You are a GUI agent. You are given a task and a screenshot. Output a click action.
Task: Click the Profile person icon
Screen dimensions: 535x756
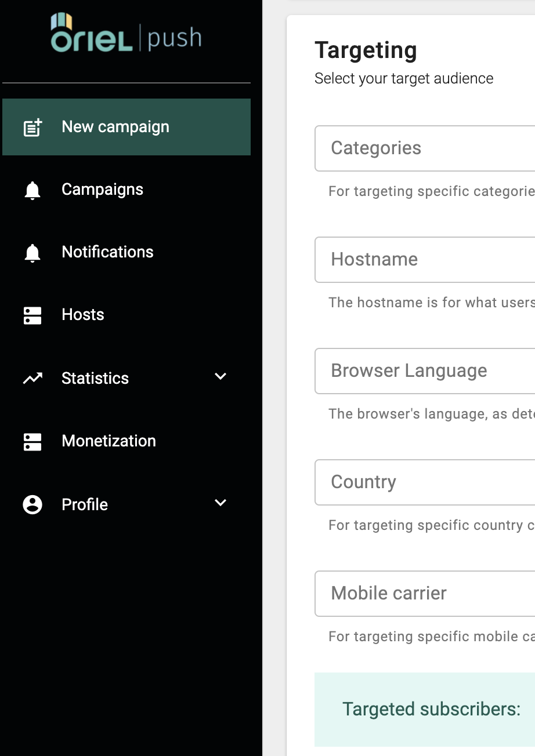tap(32, 504)
